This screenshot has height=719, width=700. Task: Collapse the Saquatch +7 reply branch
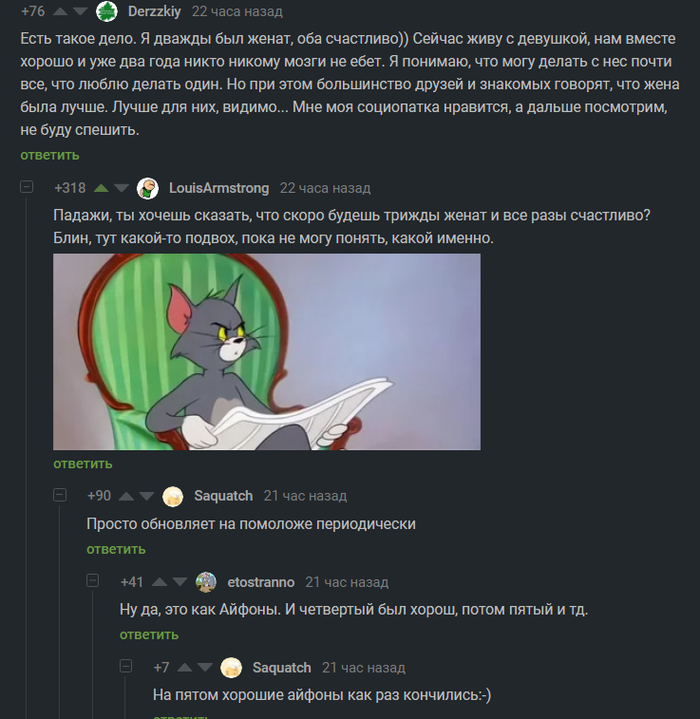(126, 666)
